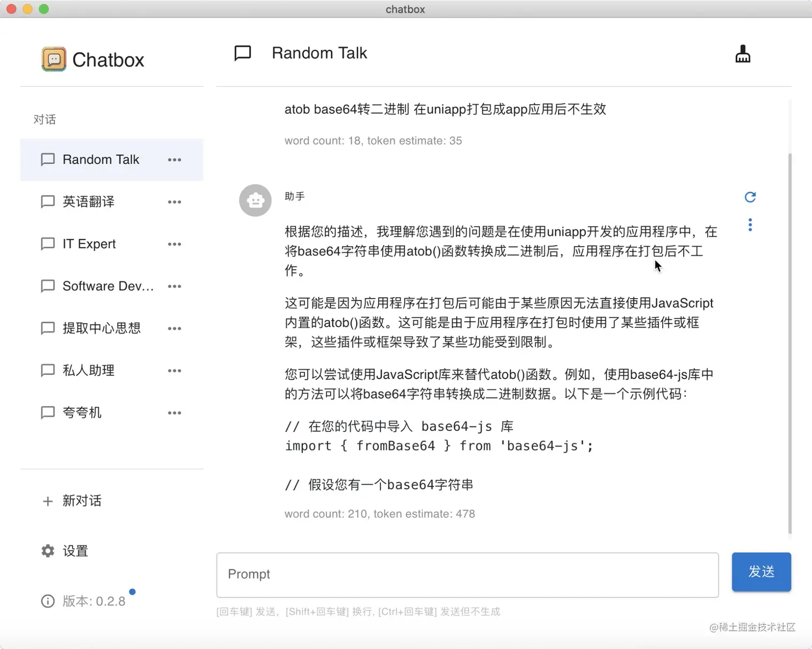812x649 pixels.
Task: Select the 夸夸机 conversation
Action: pos(112,413)
